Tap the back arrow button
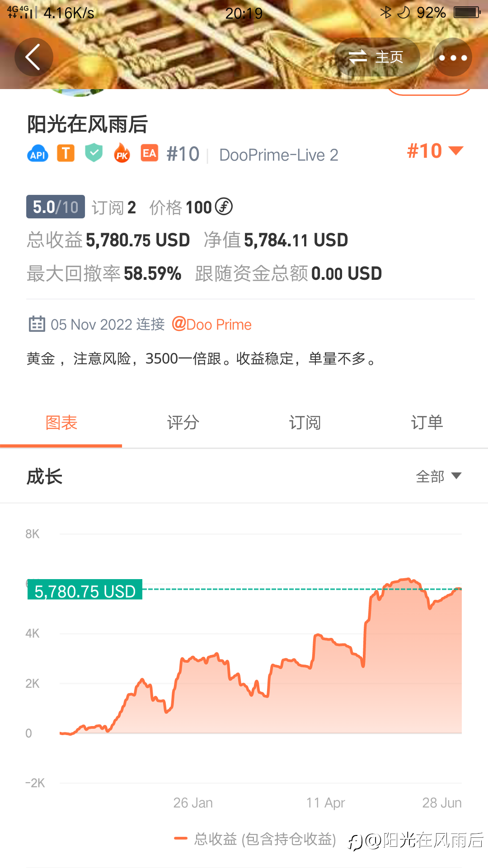Image resolution: width=488 pixels, height=868 pixels. point(33,57)
